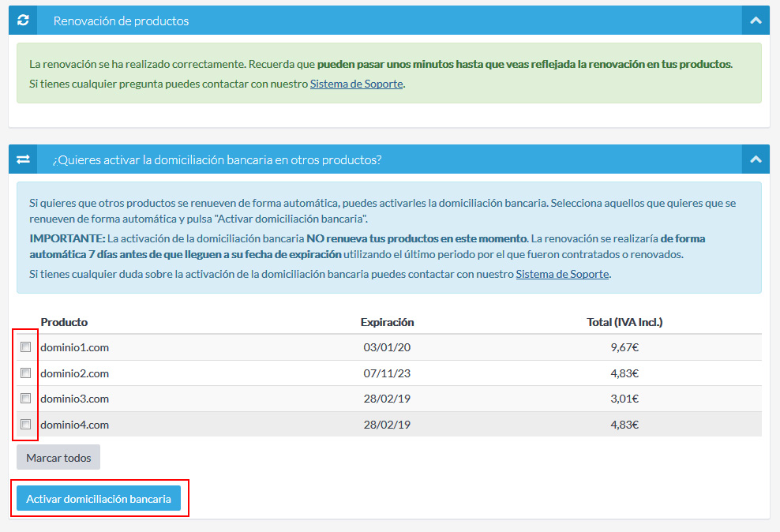Image resolution: width=780 pixels, height=532 pixels.
Task: Collapse the domiciliación bancaria panel via chevron
Action: tap(756, 159)
